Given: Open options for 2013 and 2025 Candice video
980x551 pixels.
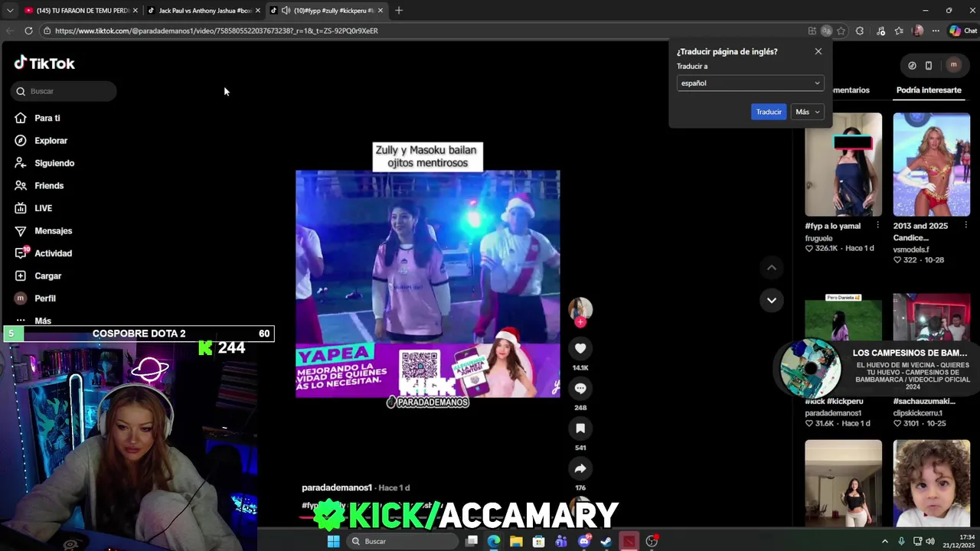Looking at the screenshot, I should click(x=965, y=226).
